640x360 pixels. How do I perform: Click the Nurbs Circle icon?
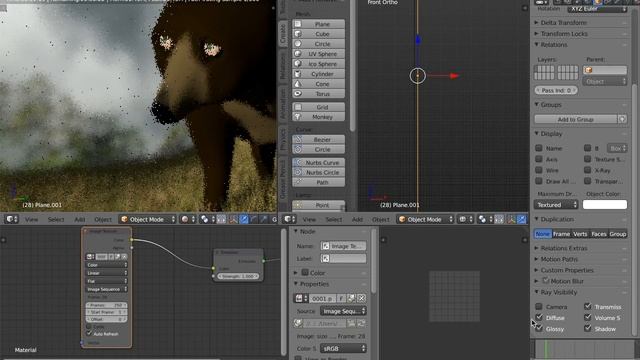[x=298, y=172]
